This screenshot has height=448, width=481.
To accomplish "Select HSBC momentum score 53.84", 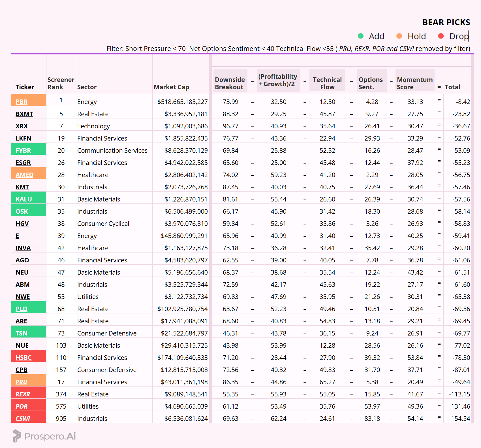I will pyautogui.click(x=415, y=358).
